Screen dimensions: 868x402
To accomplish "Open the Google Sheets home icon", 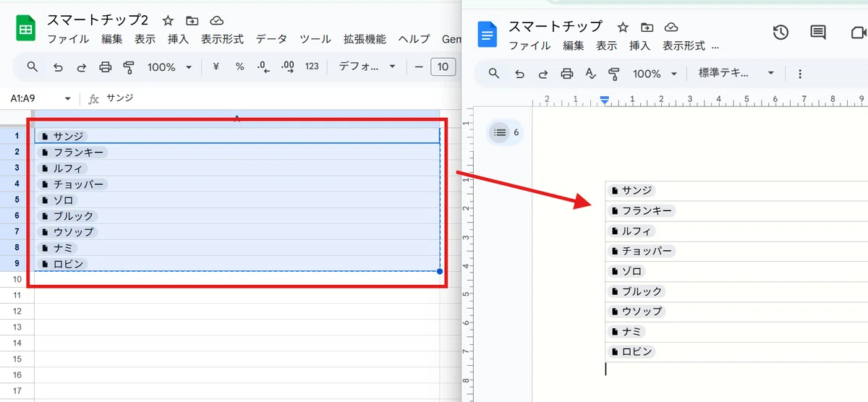I will [26, 30].
